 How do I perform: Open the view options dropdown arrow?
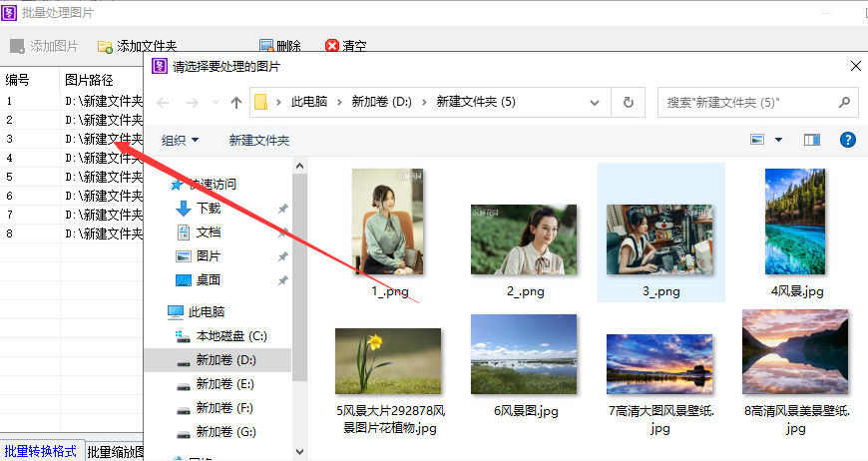coord(778,140)
